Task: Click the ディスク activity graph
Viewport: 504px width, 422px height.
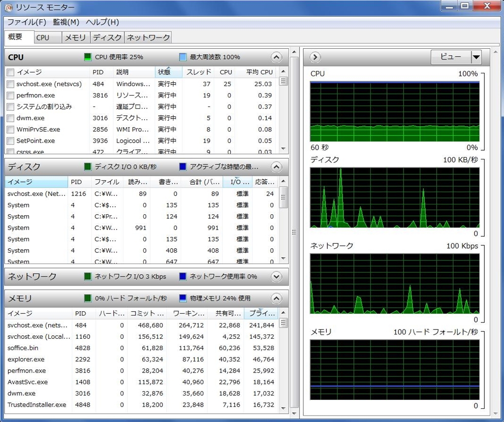Action: tap(395, 197)
